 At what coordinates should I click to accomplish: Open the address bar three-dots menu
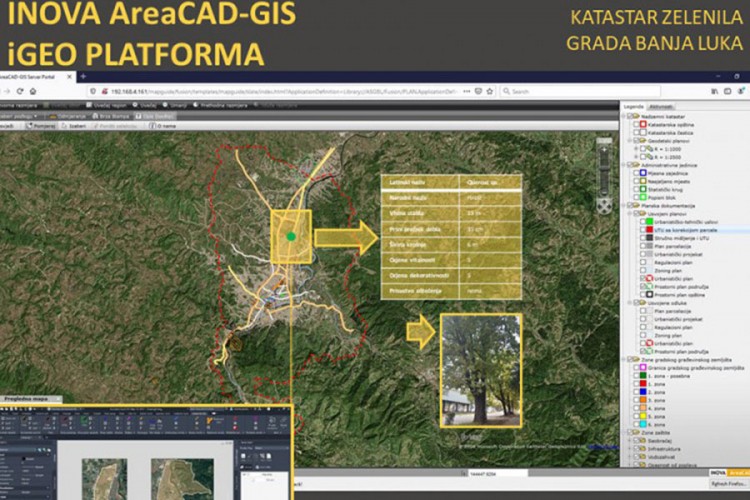click(466, 91)
